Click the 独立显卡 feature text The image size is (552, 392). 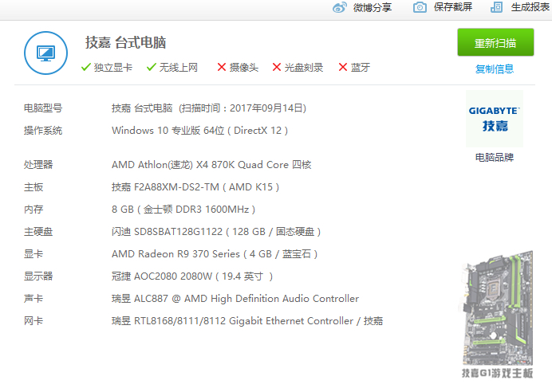pyautogui.click(x=113, y=67)
